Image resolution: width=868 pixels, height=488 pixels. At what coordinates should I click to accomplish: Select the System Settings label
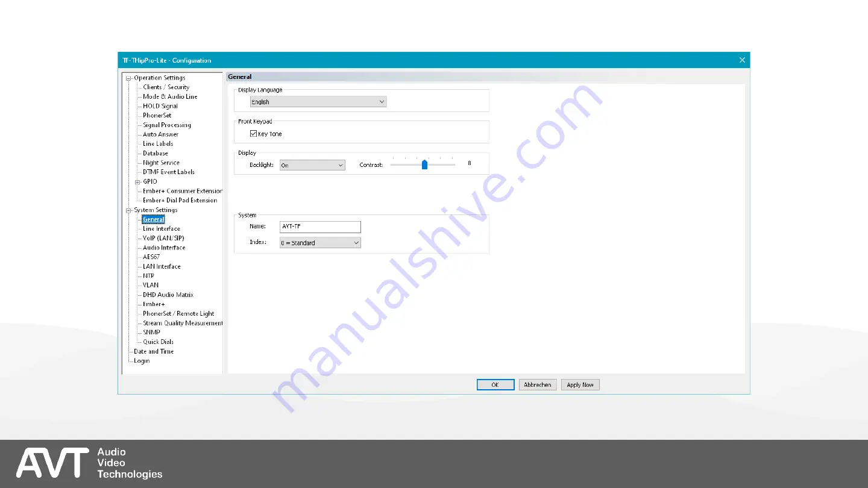pos(156,210)
